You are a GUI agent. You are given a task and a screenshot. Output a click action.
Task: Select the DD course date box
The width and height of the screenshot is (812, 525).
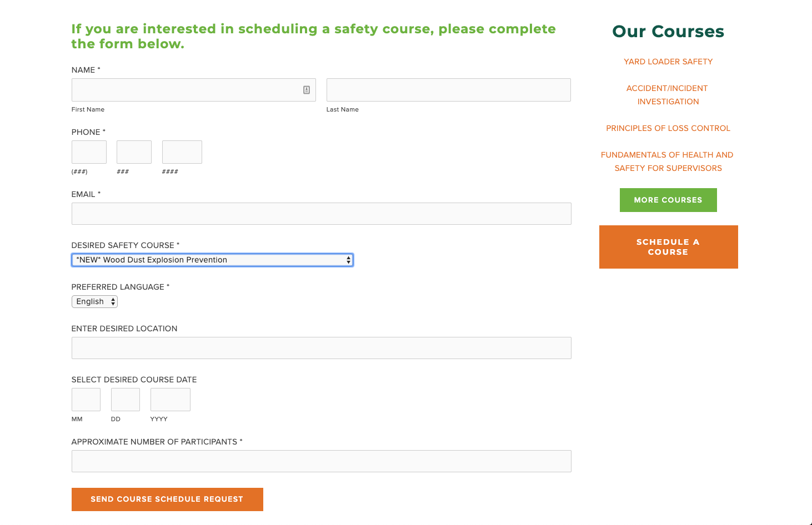pos(126,400)
